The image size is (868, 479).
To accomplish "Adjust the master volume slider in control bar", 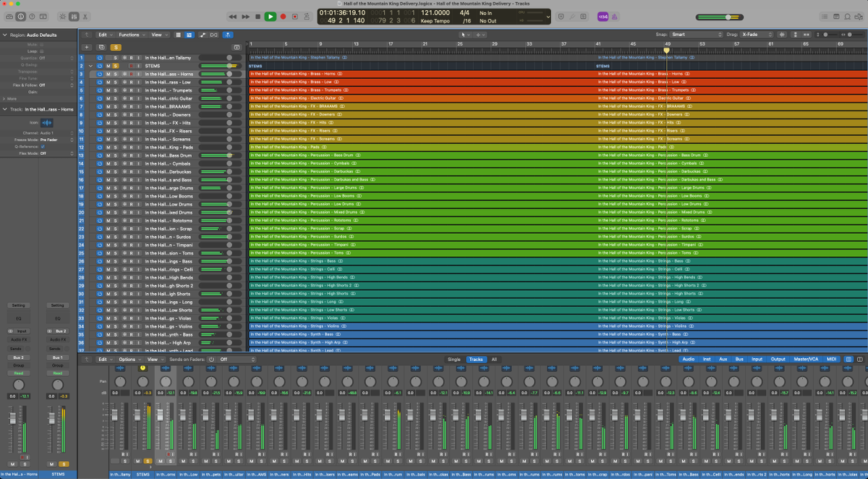I will 720,17.
